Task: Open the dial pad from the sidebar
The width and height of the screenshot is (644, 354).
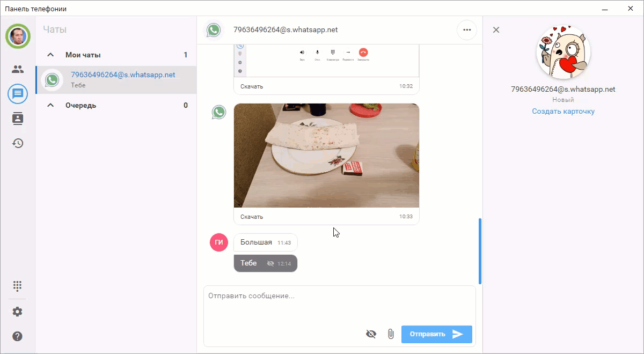Action: tap(18, 286)
